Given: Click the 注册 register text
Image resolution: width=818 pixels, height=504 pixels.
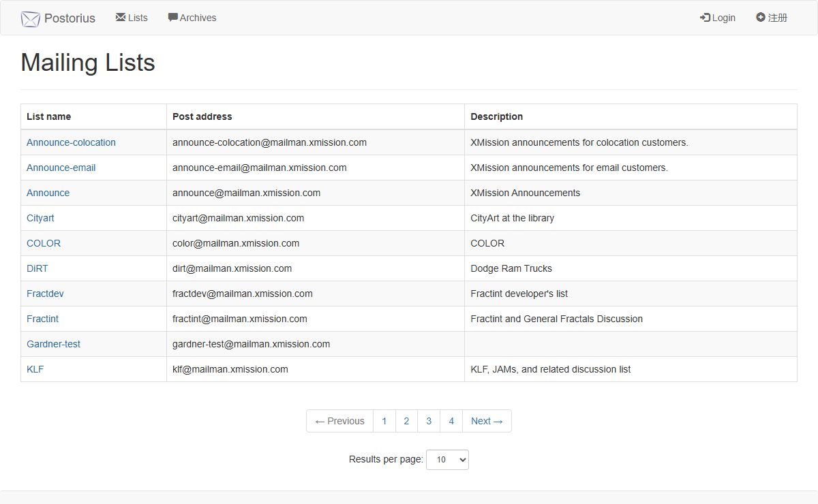Looking at the screenshot, I should (778, 18).
